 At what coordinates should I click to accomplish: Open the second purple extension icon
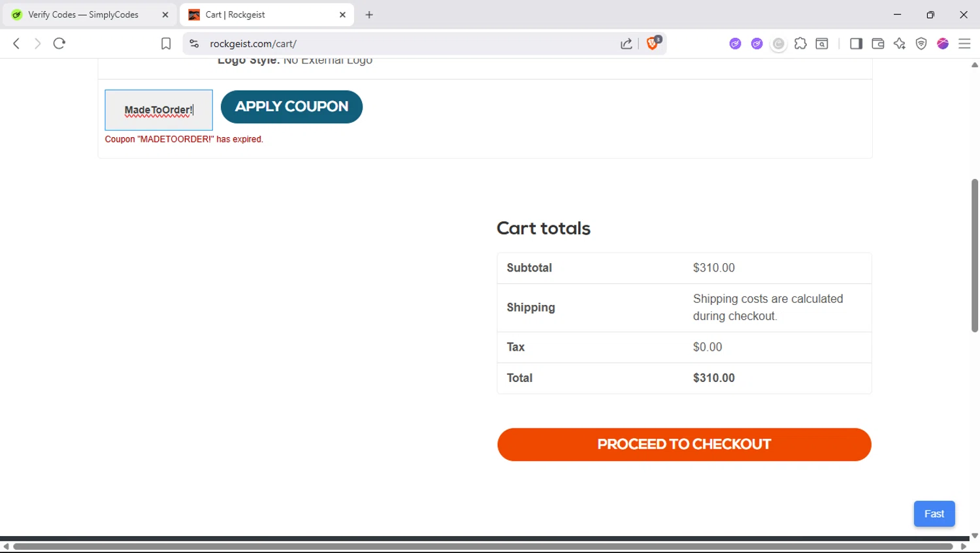tap(757, 44)
